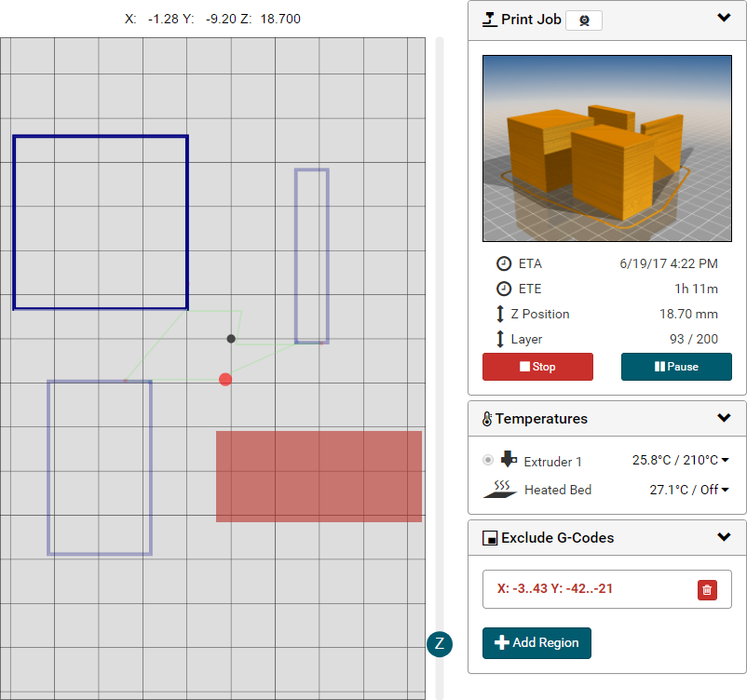
Task: Open Extruder 1 temperature dropdown
Action: coord(724,460)
